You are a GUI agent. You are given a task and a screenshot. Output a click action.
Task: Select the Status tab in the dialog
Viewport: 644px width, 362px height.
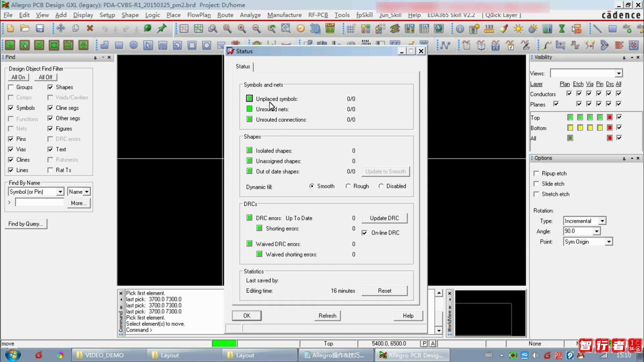(243, 66)
